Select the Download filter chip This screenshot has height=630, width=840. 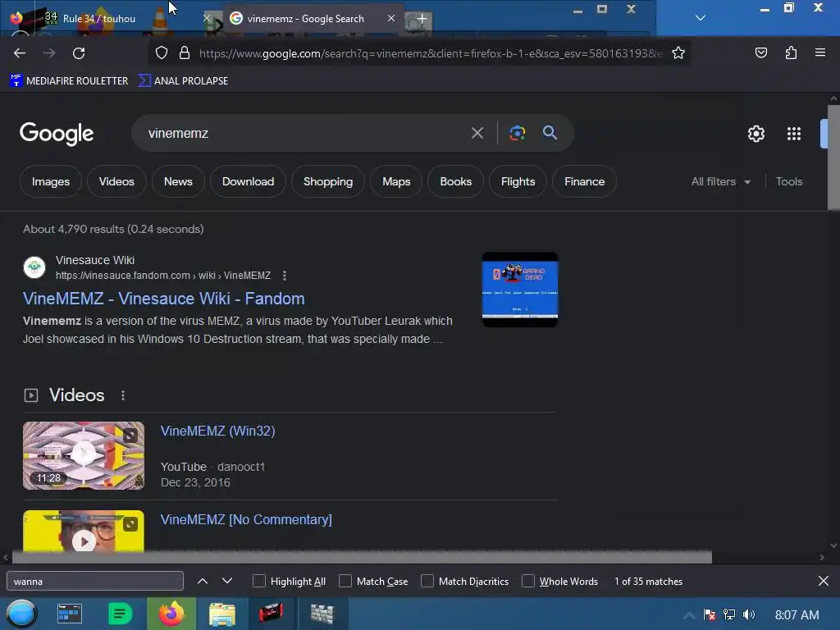pyautogui.click(x=248, y=181)
